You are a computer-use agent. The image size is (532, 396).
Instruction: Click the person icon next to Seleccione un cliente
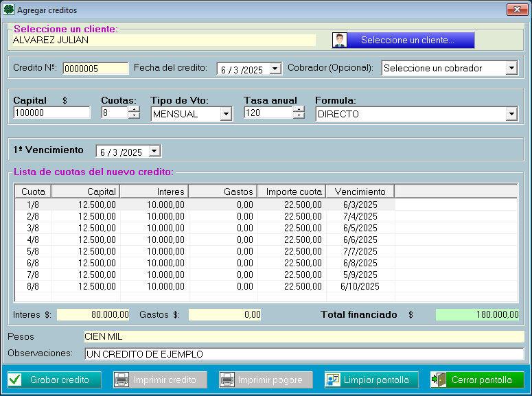coord(340,40)
